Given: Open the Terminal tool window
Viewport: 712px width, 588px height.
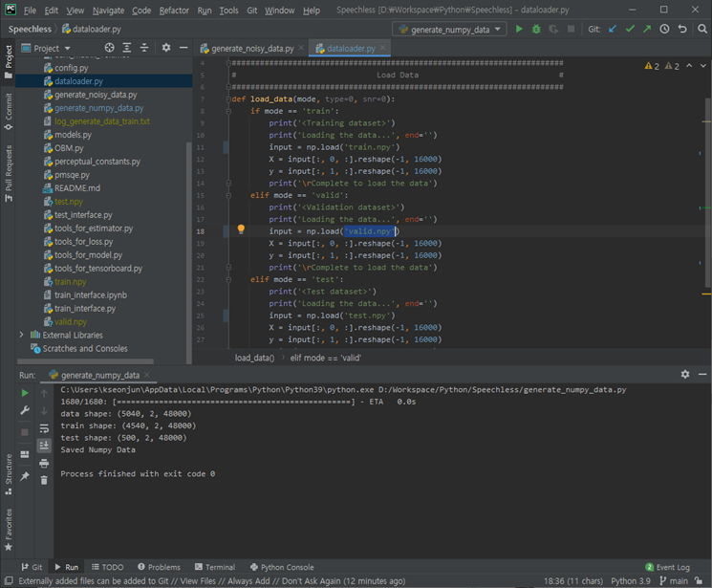Looking at the screenshot, I should 213,567.
